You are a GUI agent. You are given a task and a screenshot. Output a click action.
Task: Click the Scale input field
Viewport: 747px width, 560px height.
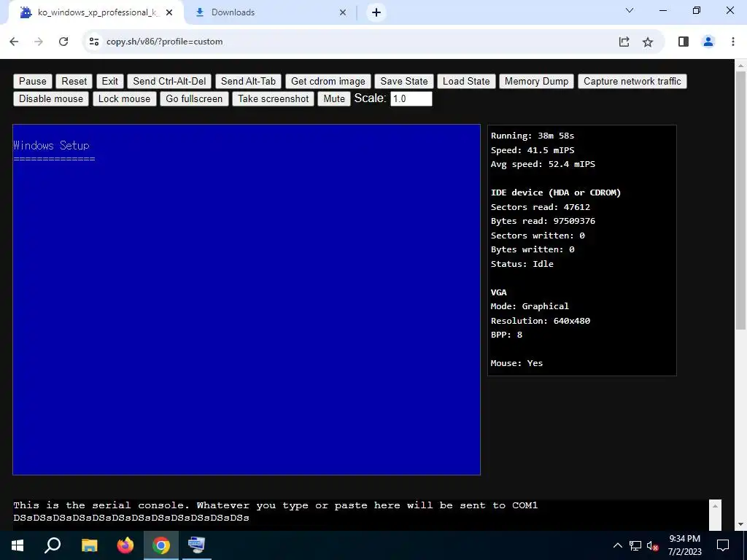411,98
